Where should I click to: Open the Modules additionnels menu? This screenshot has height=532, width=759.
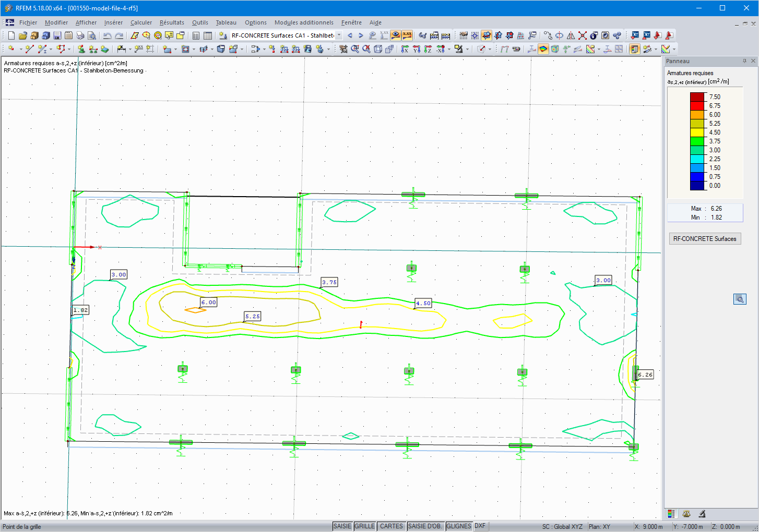(304, 22)
